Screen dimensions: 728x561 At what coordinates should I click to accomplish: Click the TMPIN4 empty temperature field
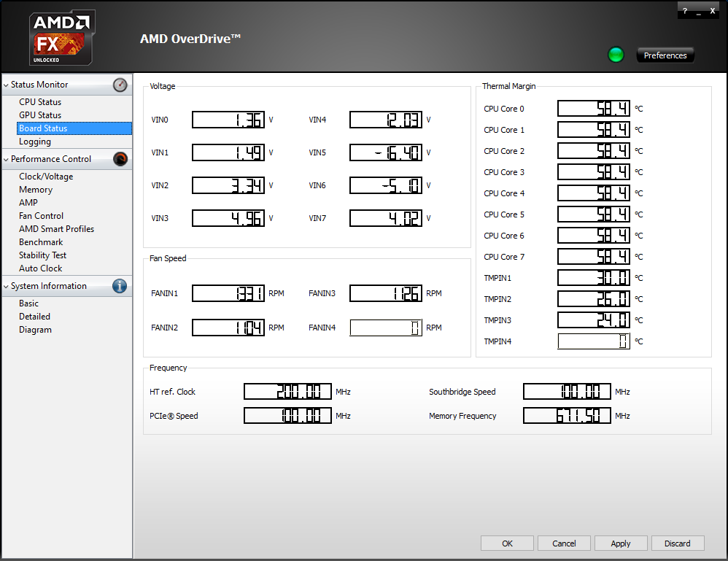point(594,341)
